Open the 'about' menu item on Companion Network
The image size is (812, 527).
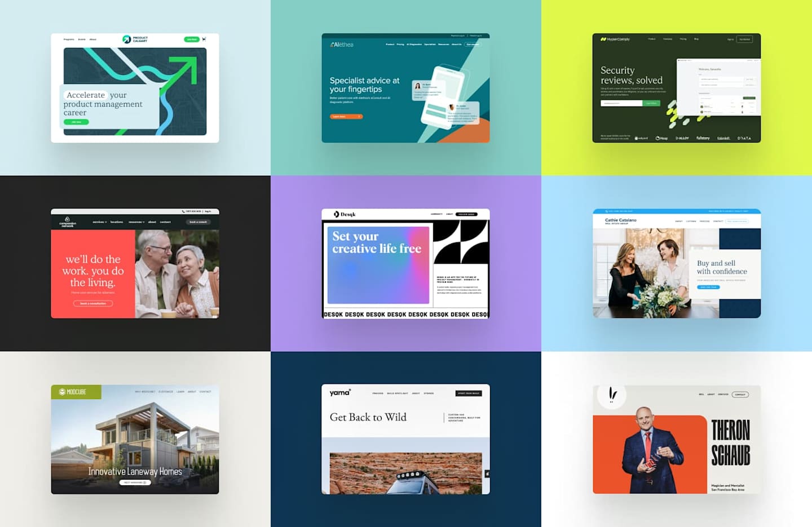(x=152, y=222)
